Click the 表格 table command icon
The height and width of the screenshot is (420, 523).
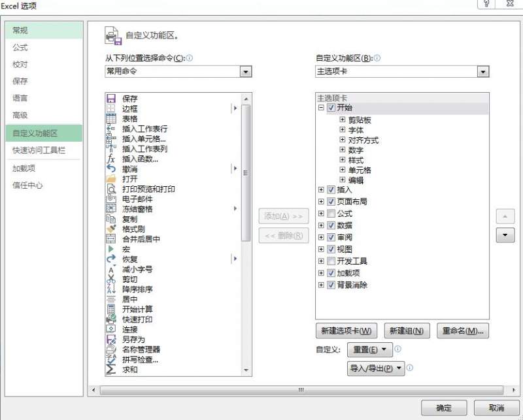[x=110, y=118]
